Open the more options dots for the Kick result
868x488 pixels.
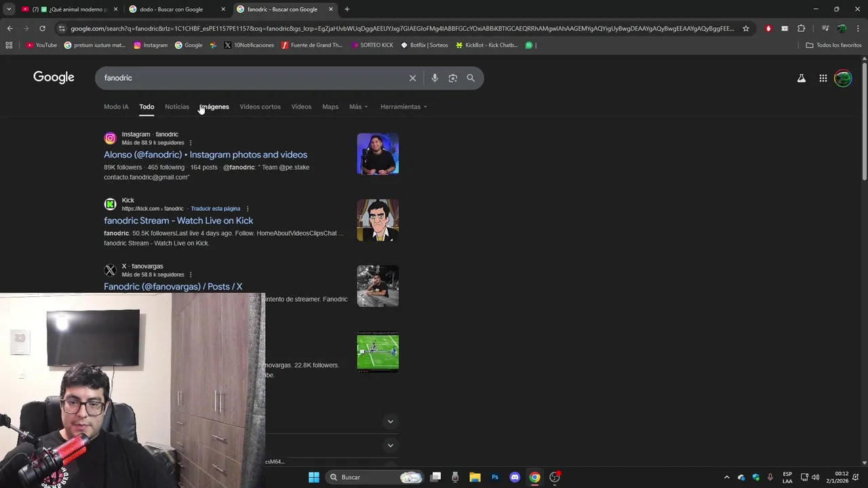coord(248,209)
